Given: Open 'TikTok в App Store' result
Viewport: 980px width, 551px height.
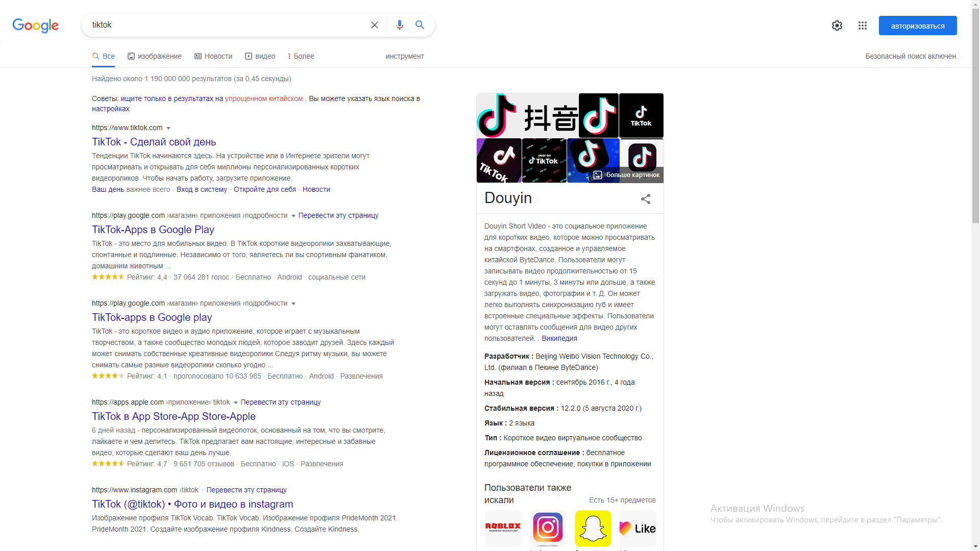Looking at the screenshot, I should click(x=174, y=416).
